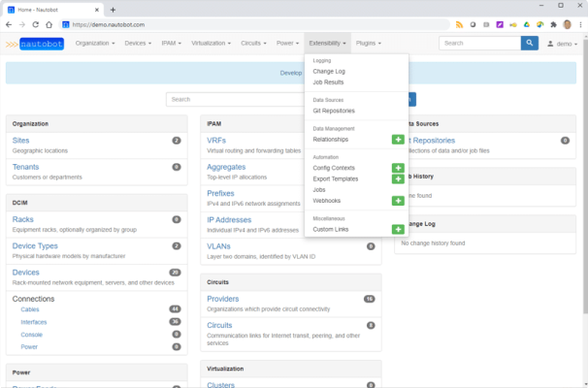Click the blue search magnifier in navbar
This screenshot has height=388, width=588.
tap(529, 44)
